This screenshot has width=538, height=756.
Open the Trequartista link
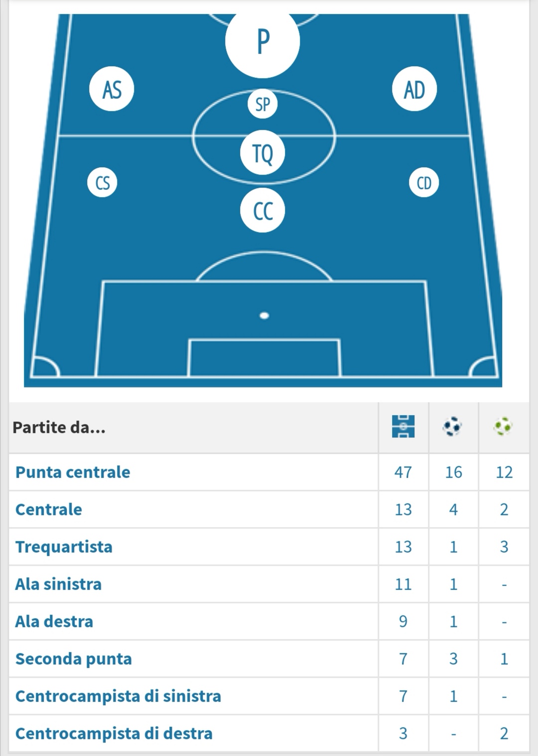(64, 546)
